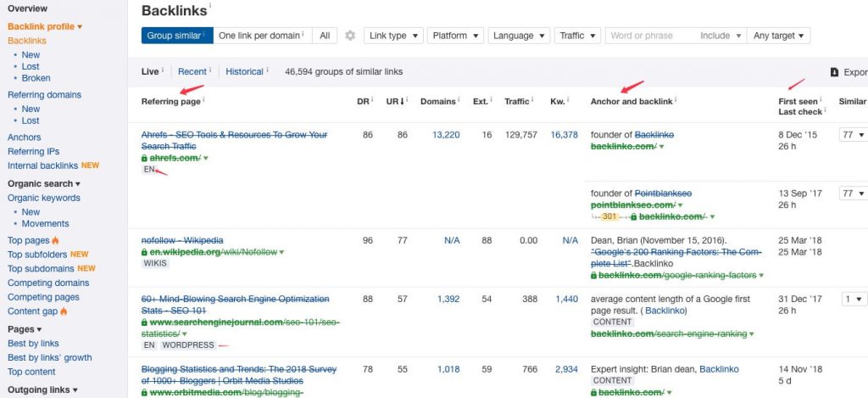Open Top content in sidebar
The height and width of the screenshot is (398, 868).
click(x=31, y=372)
